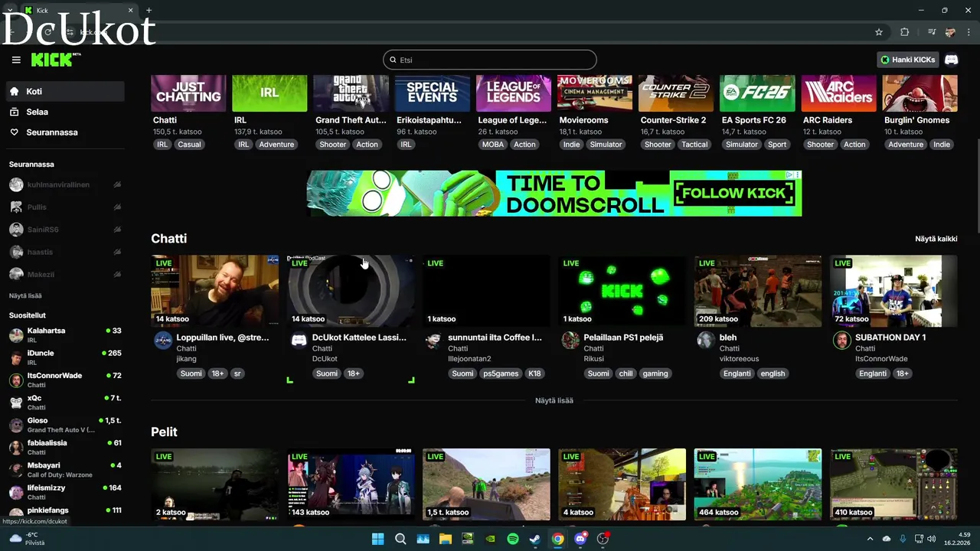Open Gioso channel in sidebar
The width and height of the screenshot is (980, 551).
click(x=65, y=425)
